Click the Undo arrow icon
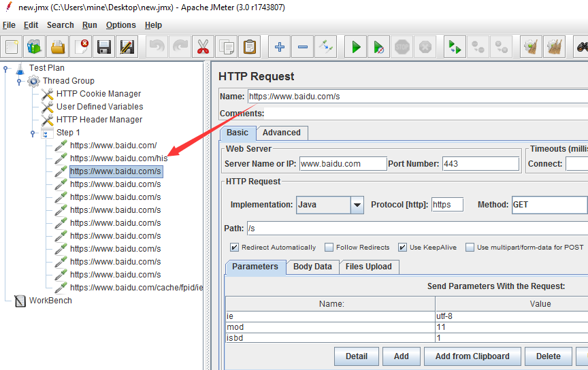Screen dimensions: 588x370 coord(157,47)
